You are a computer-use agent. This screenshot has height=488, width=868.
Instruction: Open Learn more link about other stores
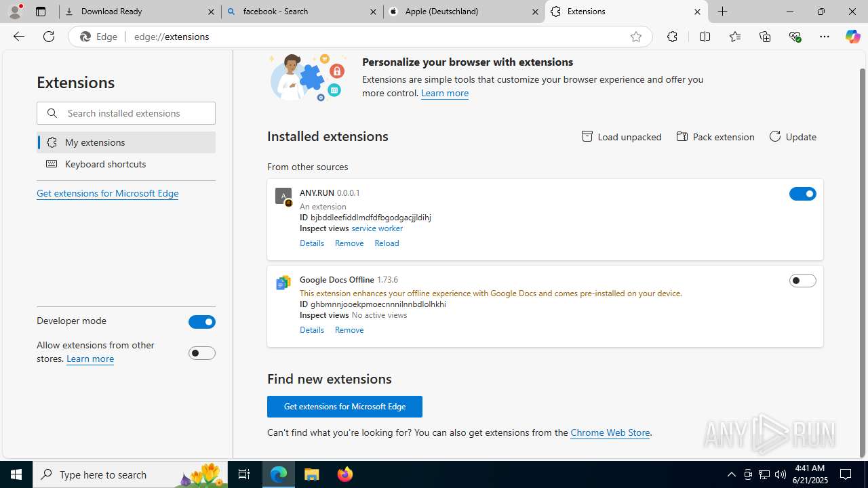coord(90,359)
